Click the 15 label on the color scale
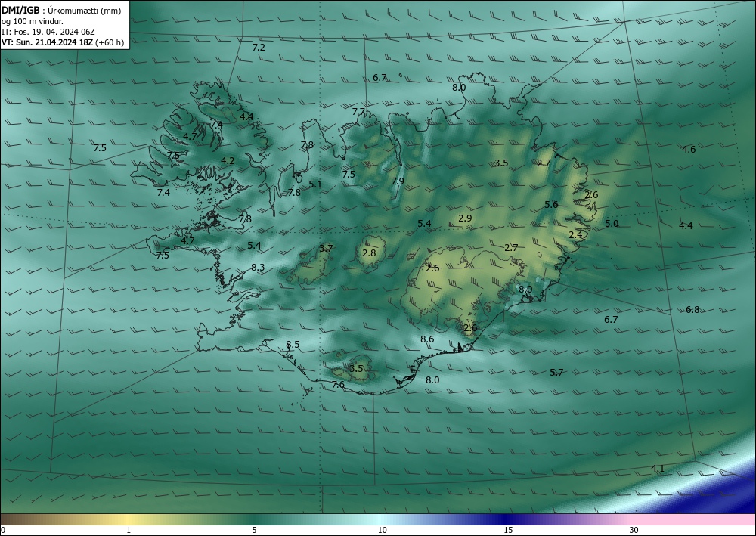This screenshot has height=536, width=756. click(x=508, y=531)
